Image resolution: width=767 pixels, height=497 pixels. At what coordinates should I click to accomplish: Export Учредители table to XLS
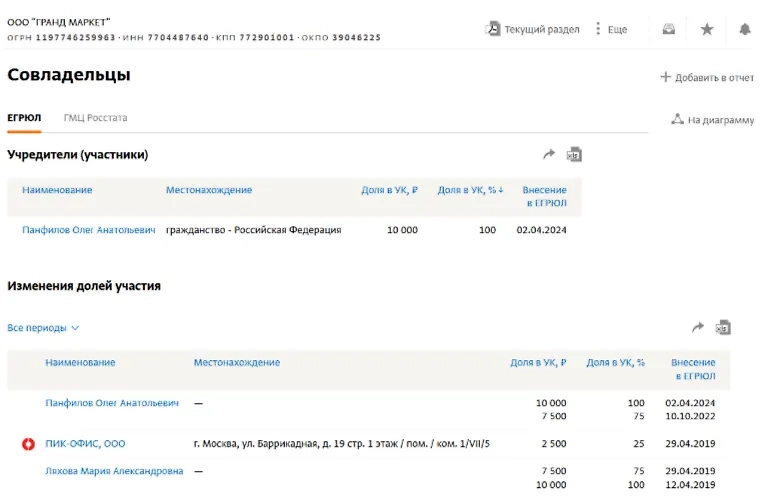(574, 155)
